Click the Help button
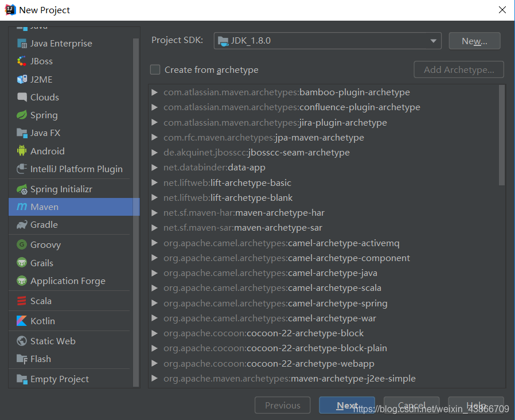 [476, 405]
